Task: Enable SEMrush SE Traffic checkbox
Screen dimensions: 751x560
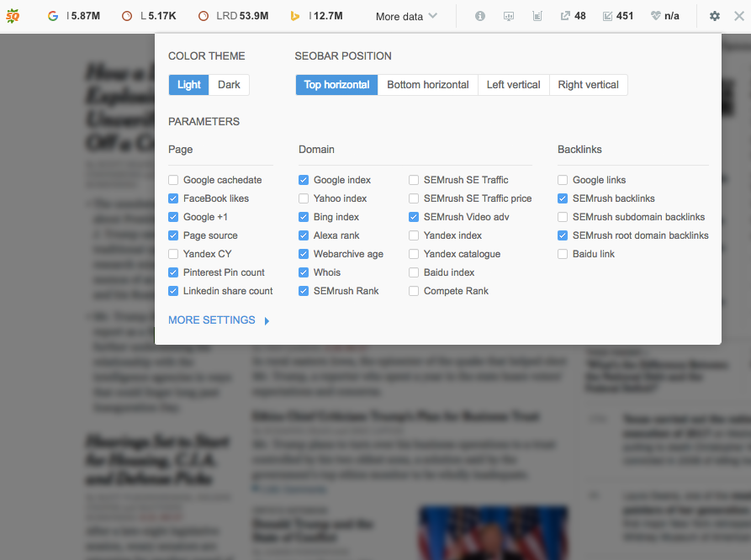Action: (414, 180)
